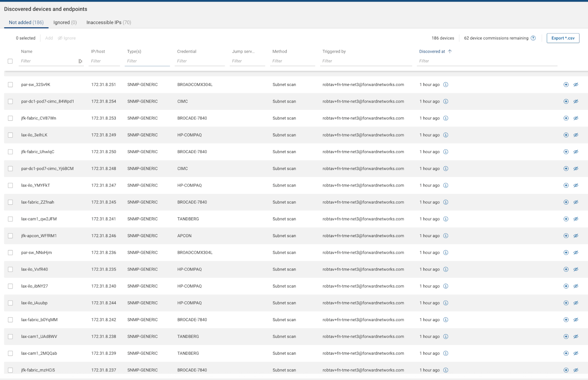Add device par-dc1-pod7-cimc_84Wpd1 with plus icon
Screen dimensions: 588x380
click(x=566, y=101)
